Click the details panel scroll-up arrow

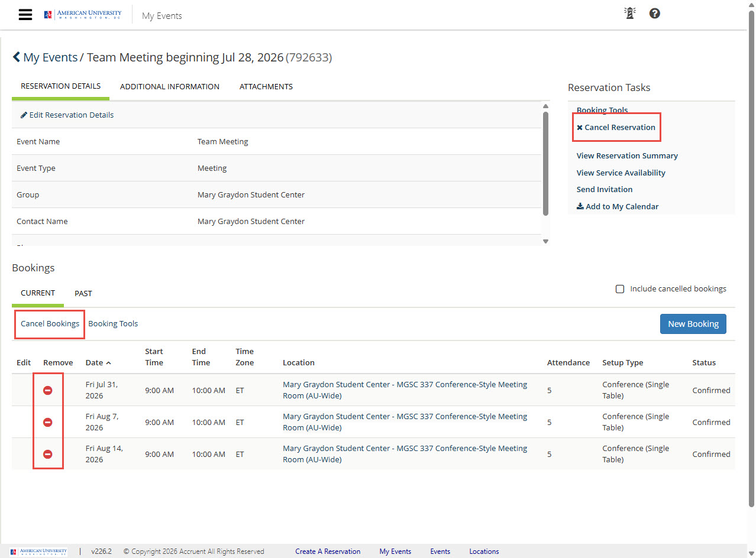coord(545,106)
